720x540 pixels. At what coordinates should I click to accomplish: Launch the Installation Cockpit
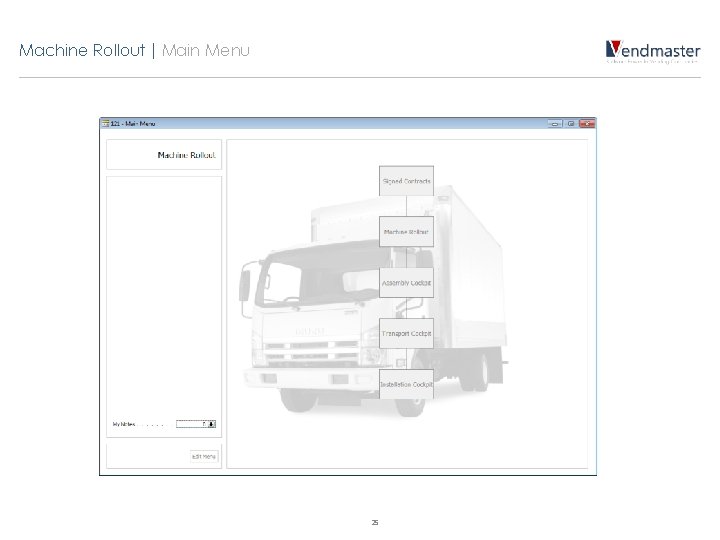coord(406,384)
